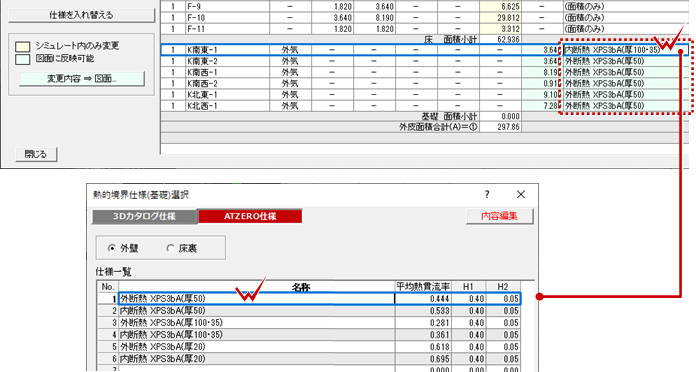Select list row 内断熱 XPS3bA(厚50)
Viewport: 696px width, 372px height.
pyautogui.click(x=308, y=311)
